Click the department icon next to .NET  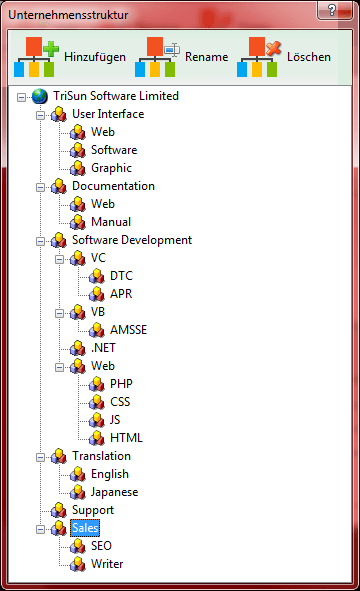(x=78, y=348)
